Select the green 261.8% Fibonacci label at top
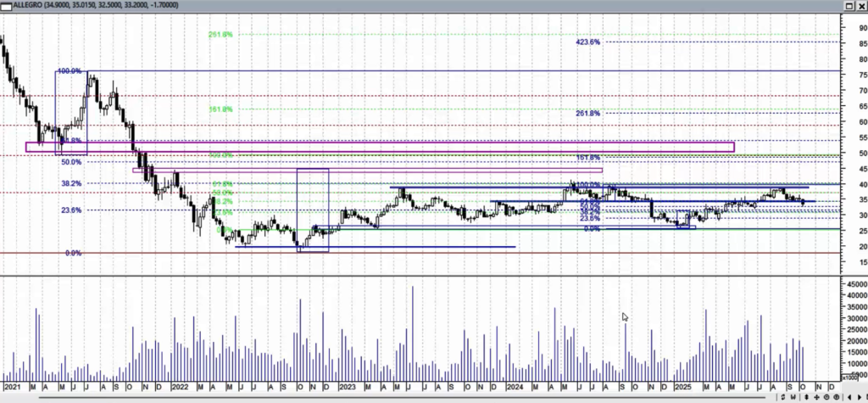 [220, 35]
